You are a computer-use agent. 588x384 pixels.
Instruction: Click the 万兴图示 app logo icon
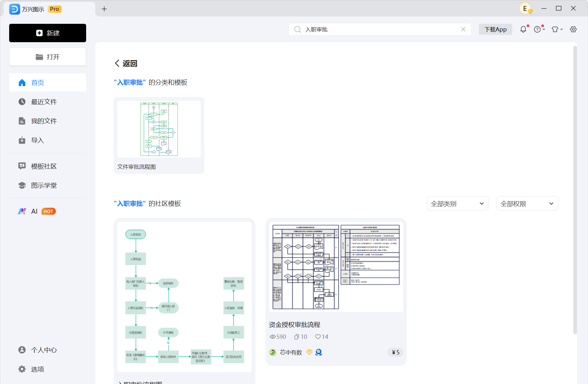(x=14, y=9)
